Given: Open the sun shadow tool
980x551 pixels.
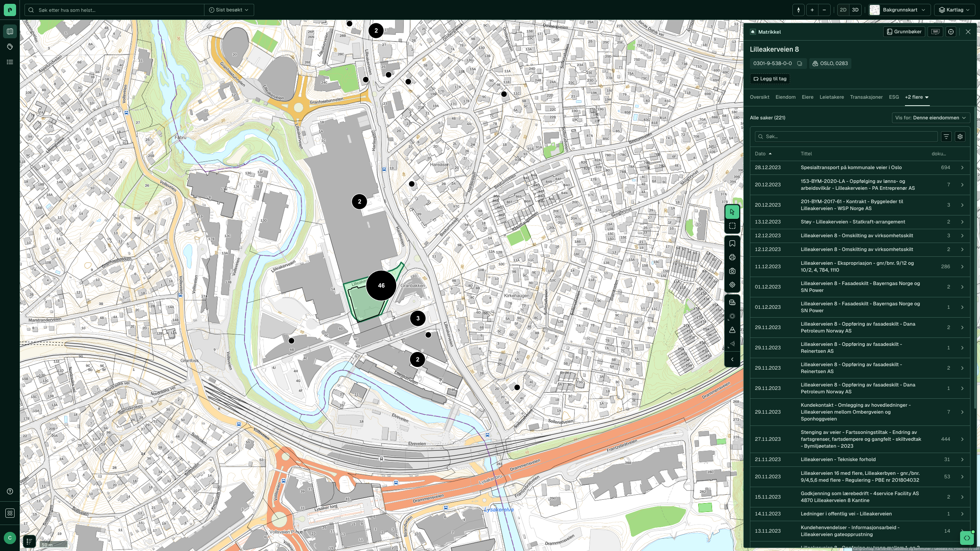Looking at the screenshot, I should point(732,316).
